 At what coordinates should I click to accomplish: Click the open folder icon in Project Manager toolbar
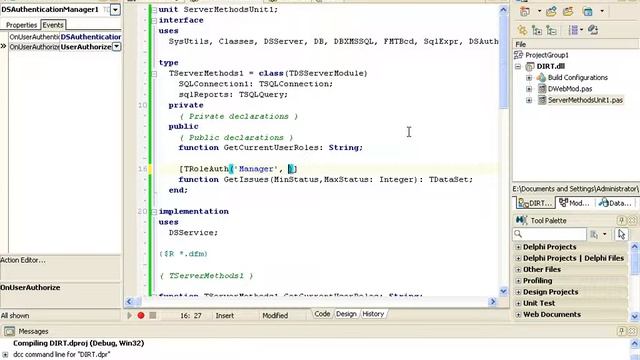568,11
